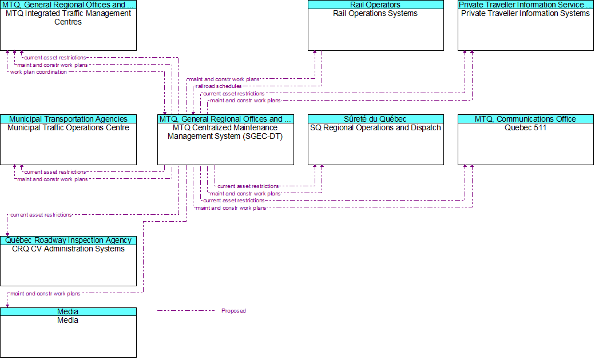Screen dimensions: 599x364
Task: Click the 'Private Traveller Information Systems' label
Action: (x=525, y=13)
